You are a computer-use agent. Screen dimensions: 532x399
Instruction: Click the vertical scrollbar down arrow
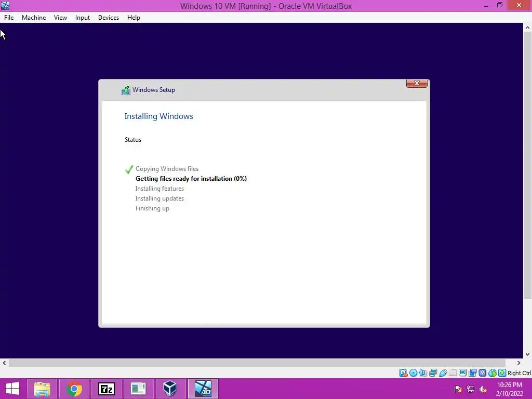pyautogui.click(x=527, y=354)
